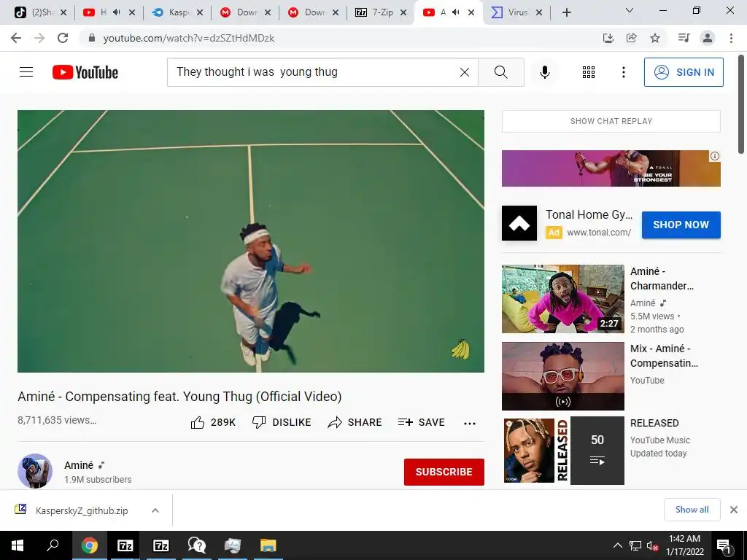This screenshot has height=560, width=747.
Task: Click the address bar URL
Action: [189, 38]
